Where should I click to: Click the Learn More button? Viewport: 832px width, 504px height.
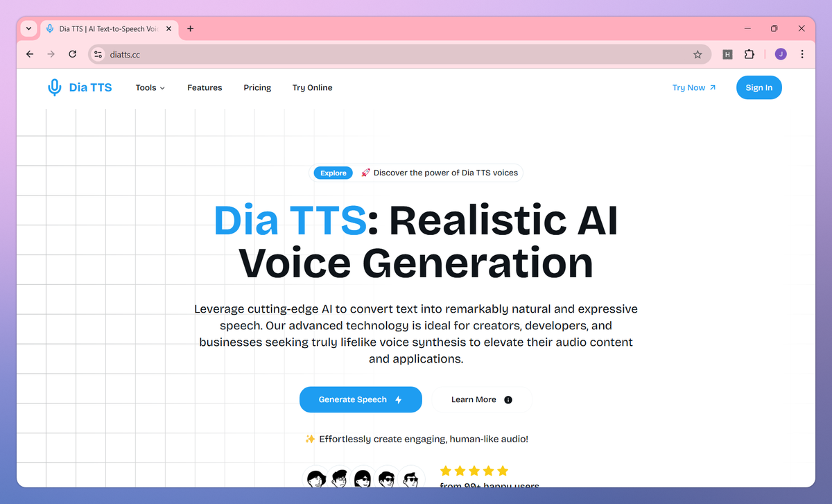point(482,399)
